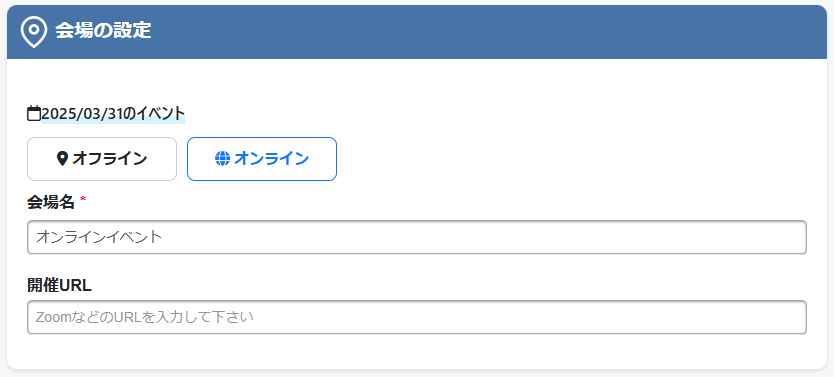Click the map marker icon on オフライン

[62, 158]
